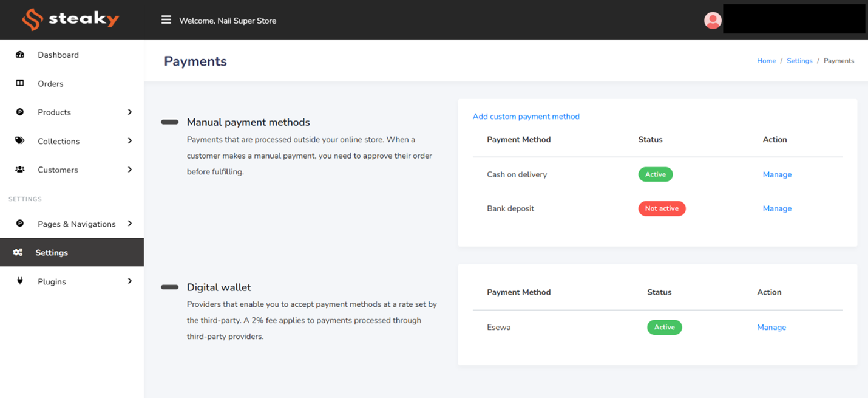Expand the Customers submenu chevron
This screenshot has width=868, height=398.
point(129,170)
